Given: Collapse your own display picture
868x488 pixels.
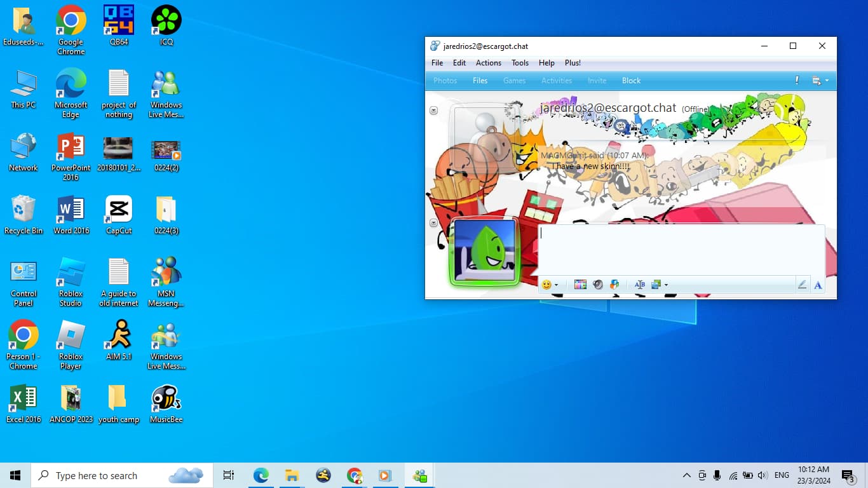Looking at the screenshot, I should [x=434, y=223].
